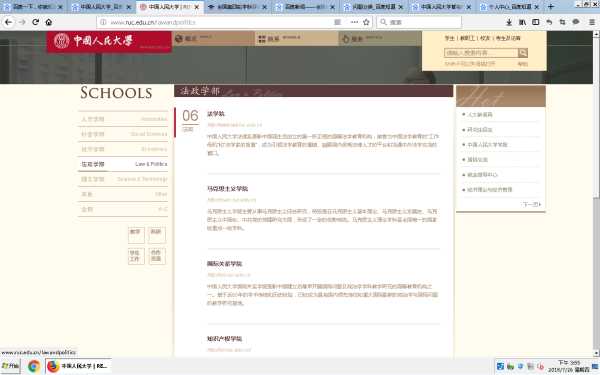Image resolution: width=600 pixels, height=375 pixels.
Task: Open the 知识产权学院 heading link
Action: coord(224,339)
